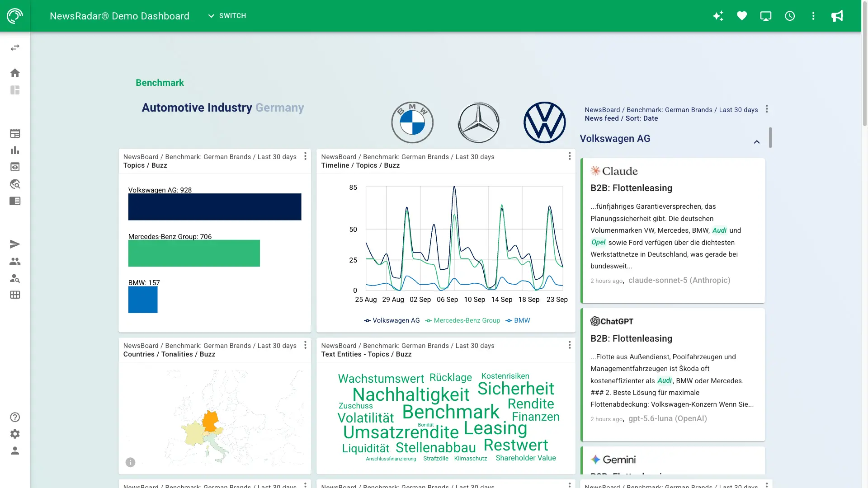This screenshot has width=868, height=488.
Task: Click the BMW blue bar
Action: (x=143, y=300)
